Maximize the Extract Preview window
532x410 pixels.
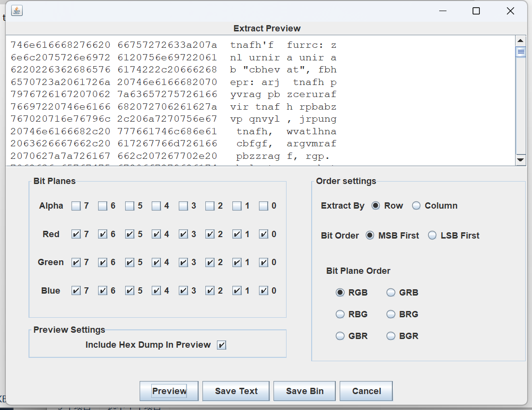coord(476,11)
